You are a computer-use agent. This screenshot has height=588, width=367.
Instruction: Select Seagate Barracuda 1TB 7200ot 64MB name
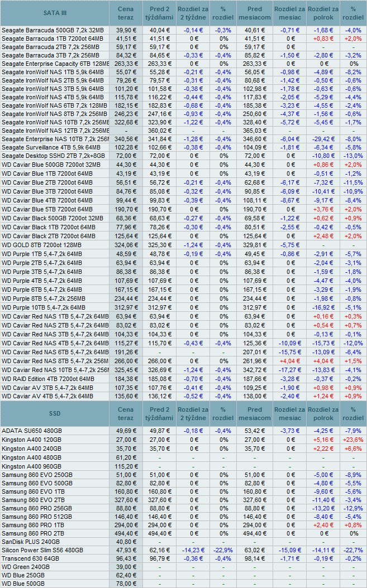tap(53, 38)
